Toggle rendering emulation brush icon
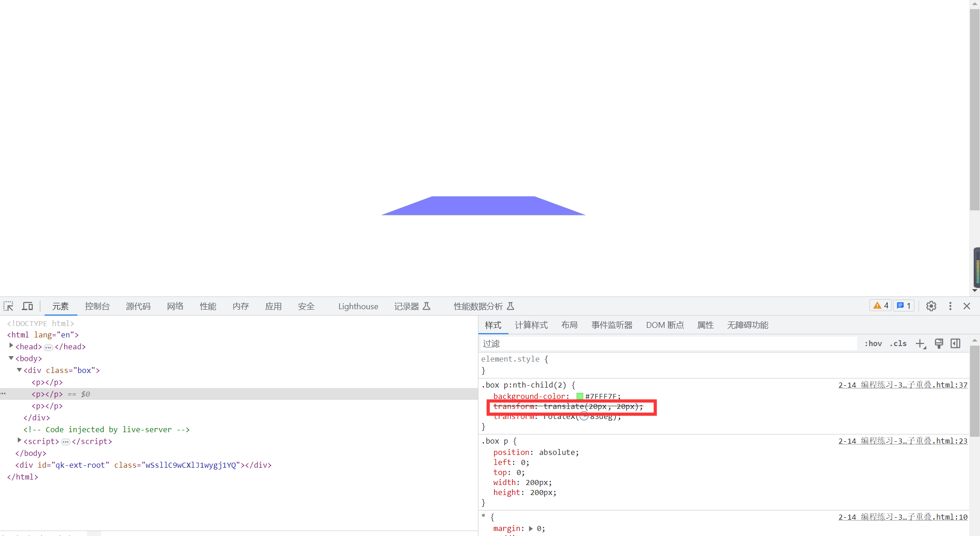Image resolution: width=980 pixels, height=536 pixels. point(939,344)
